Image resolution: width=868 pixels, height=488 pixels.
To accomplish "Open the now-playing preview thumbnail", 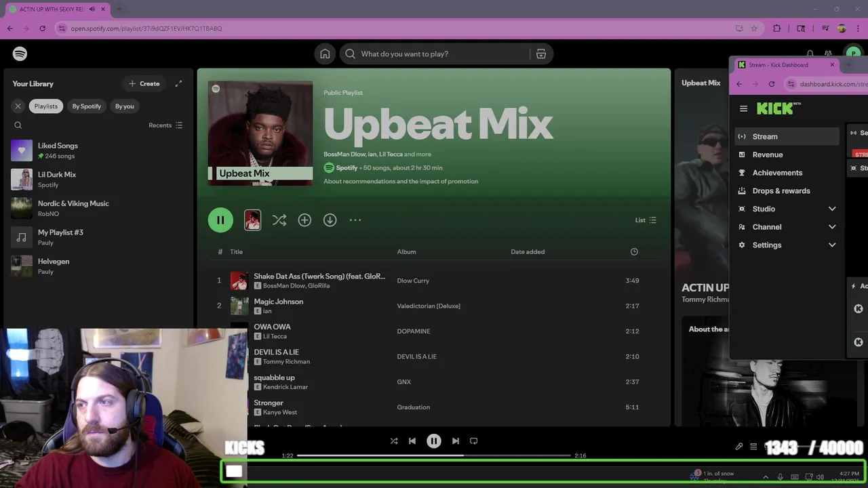I will tap(252, 220).
